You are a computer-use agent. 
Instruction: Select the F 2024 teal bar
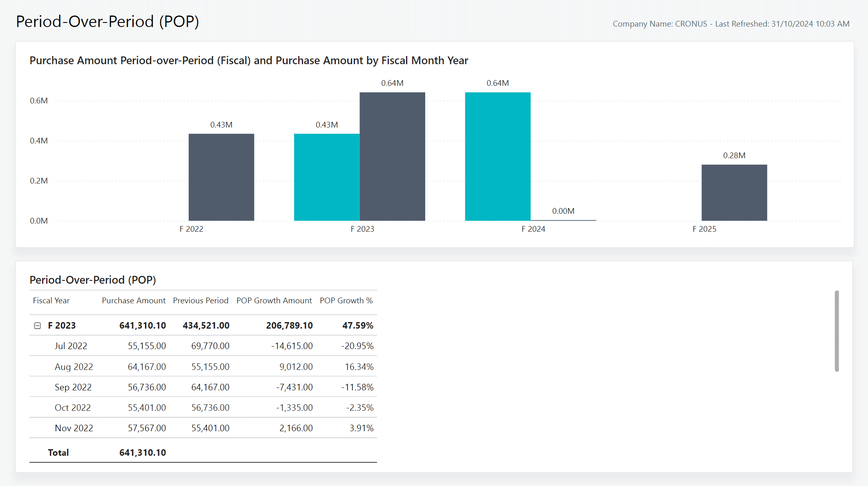[498, 157]
